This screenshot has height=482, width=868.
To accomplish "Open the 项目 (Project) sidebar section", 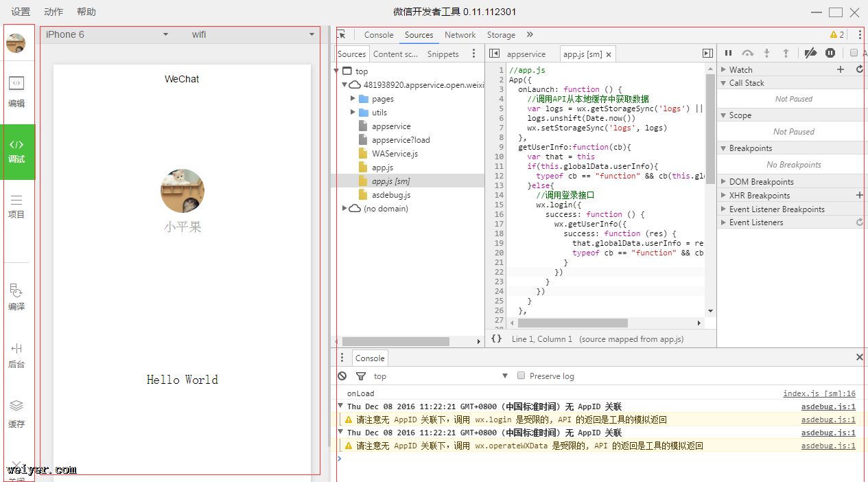I will click(x=16, y=205).
